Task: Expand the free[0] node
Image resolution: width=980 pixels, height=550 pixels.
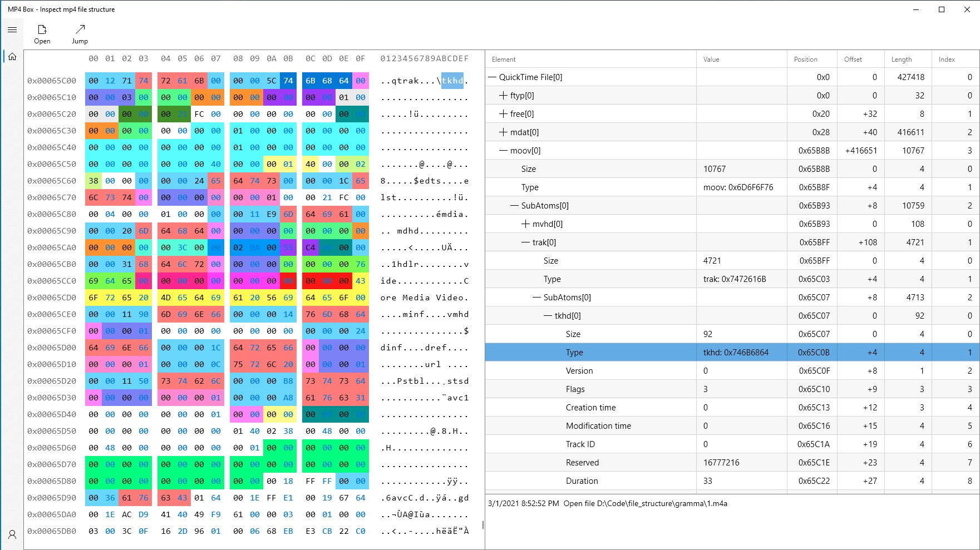Action: pos(503,114)
